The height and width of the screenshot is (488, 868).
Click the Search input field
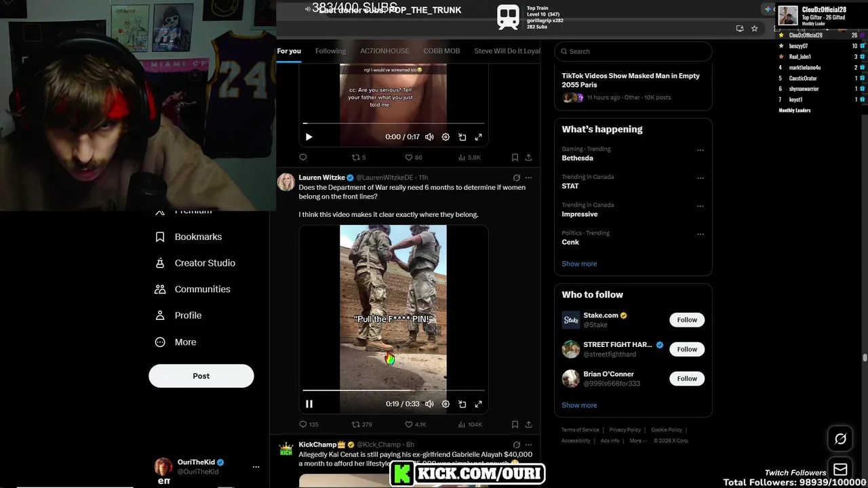point(633,52)
